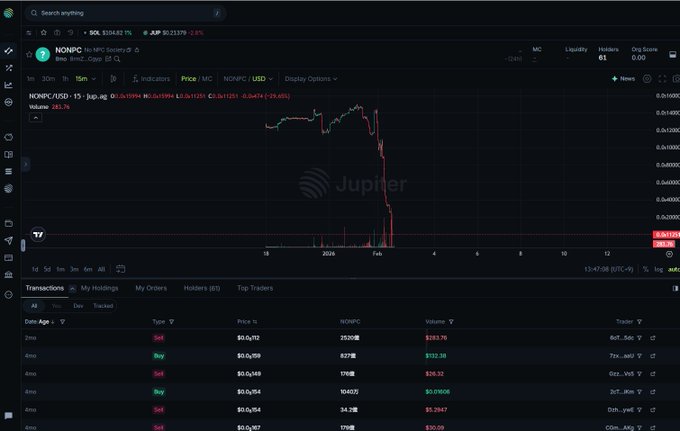Collapse the chart legend with the chevron
680x431 pixels.
(36, 118)
